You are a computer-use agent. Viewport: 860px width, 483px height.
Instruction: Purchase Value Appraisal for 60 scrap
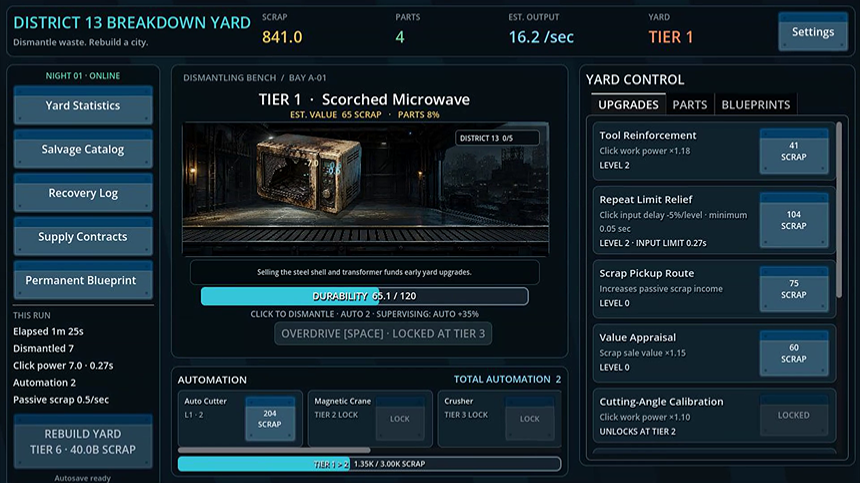[x=794, y=353]
